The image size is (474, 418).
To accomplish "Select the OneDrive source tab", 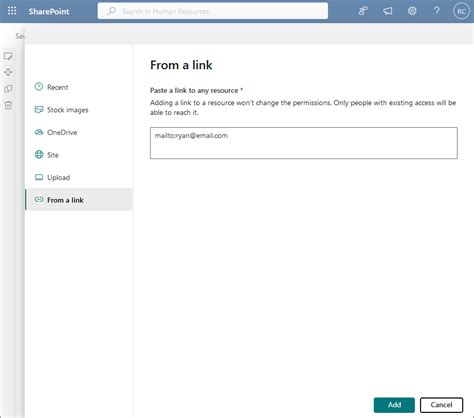I will pos(79,132).
